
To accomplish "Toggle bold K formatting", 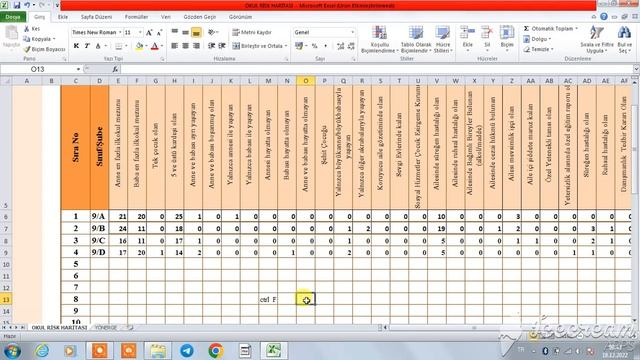I will pyautogui.click(x=76, y=46).
